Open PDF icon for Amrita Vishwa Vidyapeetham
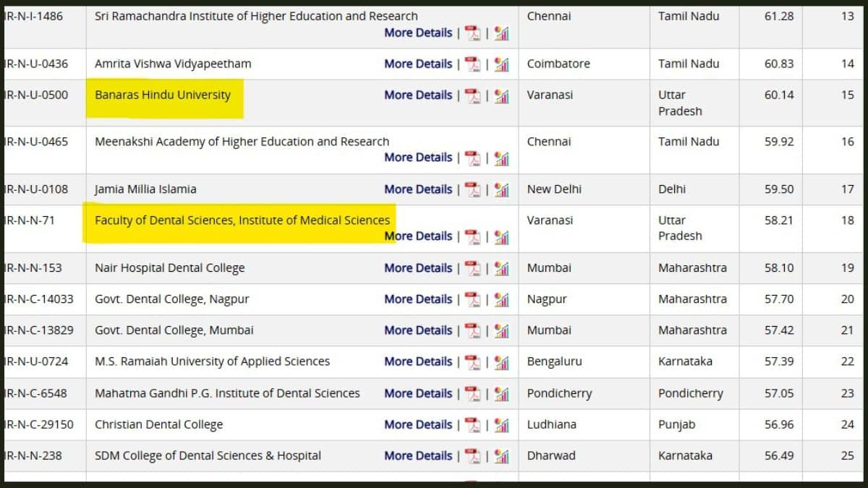 pos(472,64)
